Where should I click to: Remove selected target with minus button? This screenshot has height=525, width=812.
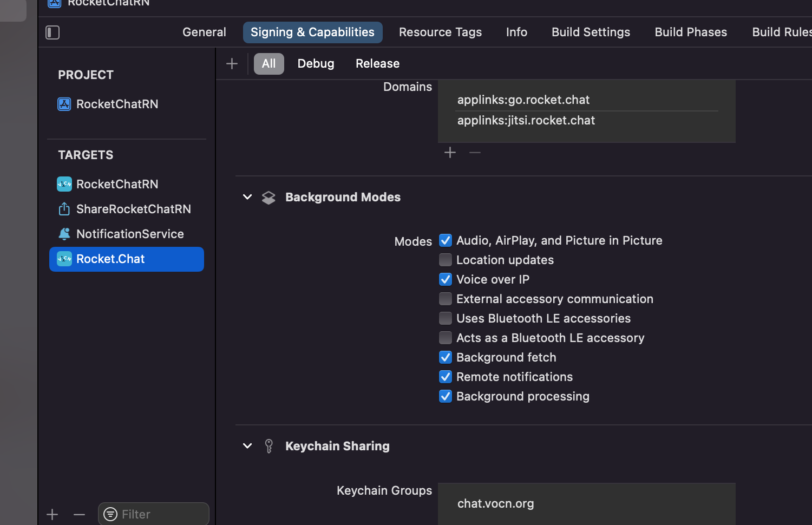point(79,514)
